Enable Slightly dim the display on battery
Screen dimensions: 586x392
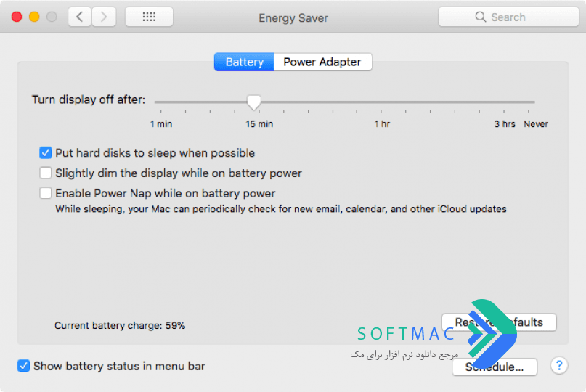46,173
